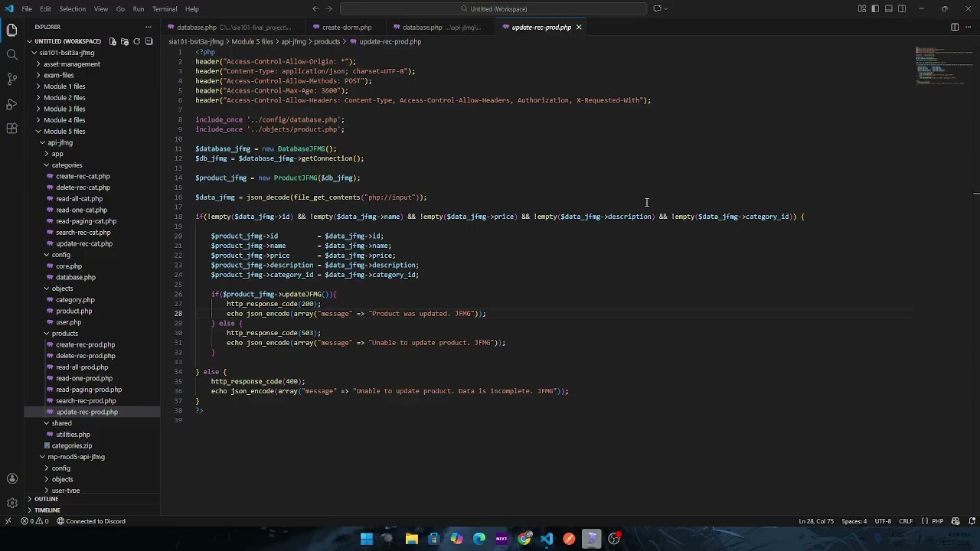Click the New Folder icon in Explorer header
The image size is (980, 551).
pyautogui.click(x=124, y=41)
